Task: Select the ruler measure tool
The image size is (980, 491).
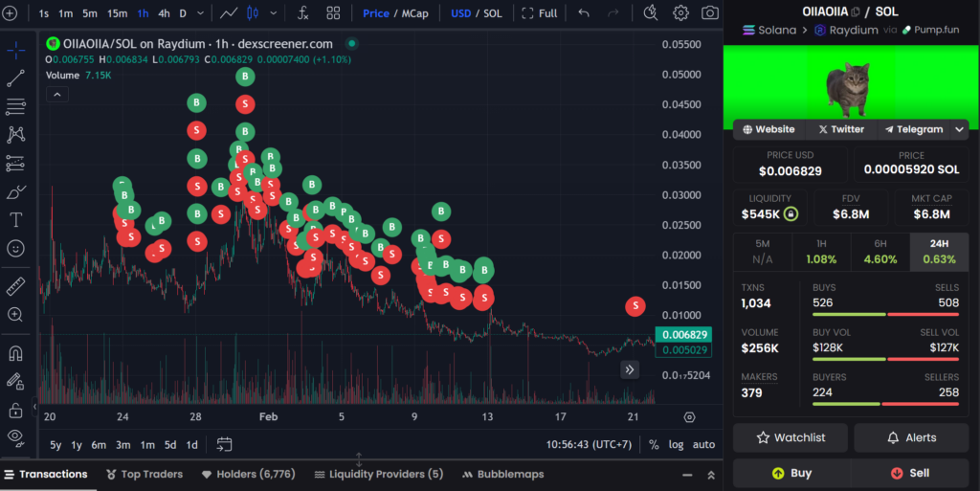Action: (x=15, y=286)
